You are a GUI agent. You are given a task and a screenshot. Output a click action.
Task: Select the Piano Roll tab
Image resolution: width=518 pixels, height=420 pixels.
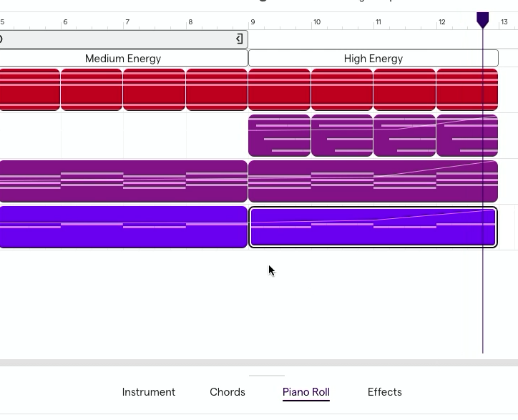tap(306, 392)
